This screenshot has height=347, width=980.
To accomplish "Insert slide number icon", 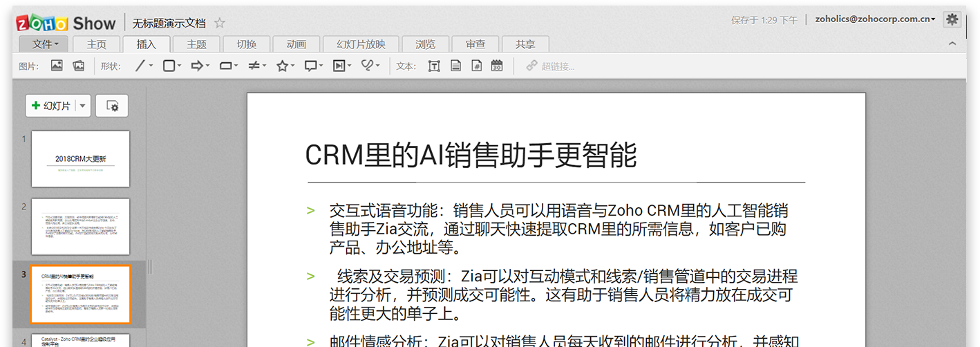I will click(x=476, y=66).
